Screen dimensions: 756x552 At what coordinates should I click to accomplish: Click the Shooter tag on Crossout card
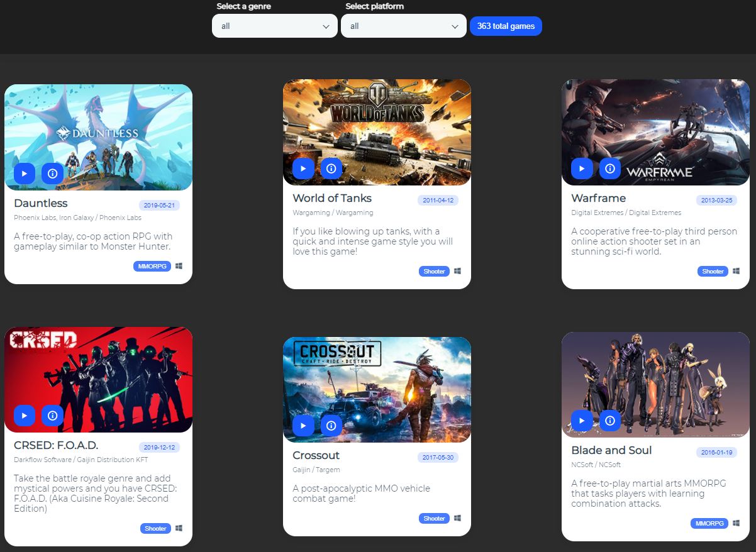point(434,519)
